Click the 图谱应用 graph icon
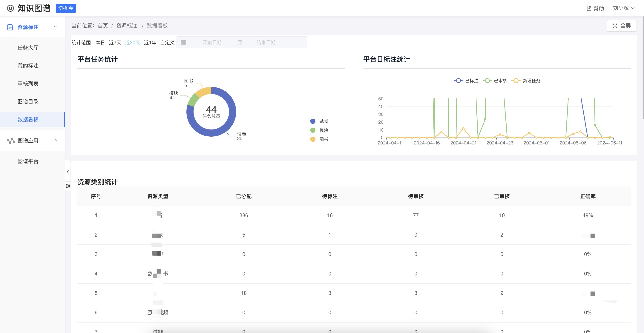 [11, 141]
